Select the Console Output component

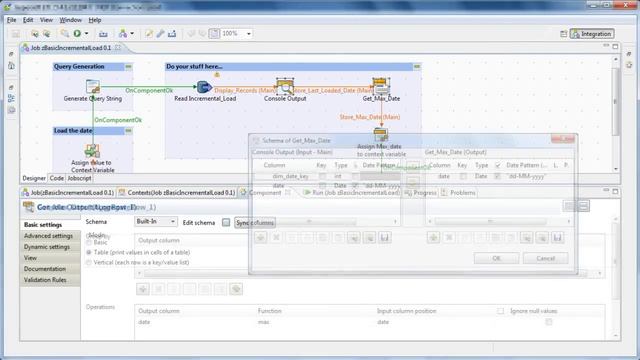point(285,87)
